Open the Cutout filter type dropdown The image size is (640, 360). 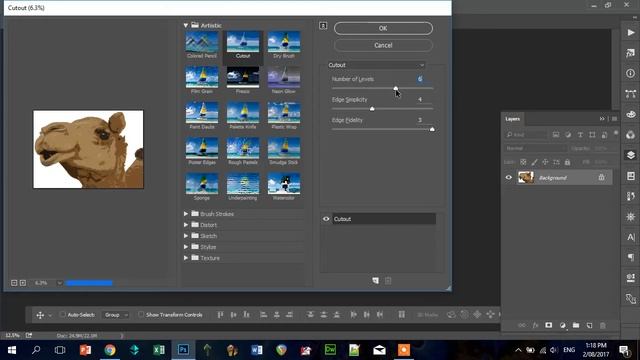pos(376,65)
